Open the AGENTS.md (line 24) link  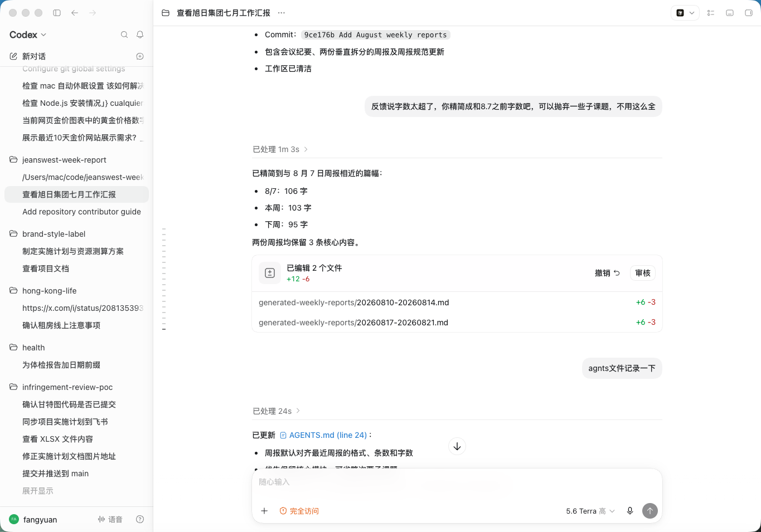pos(323,435)
